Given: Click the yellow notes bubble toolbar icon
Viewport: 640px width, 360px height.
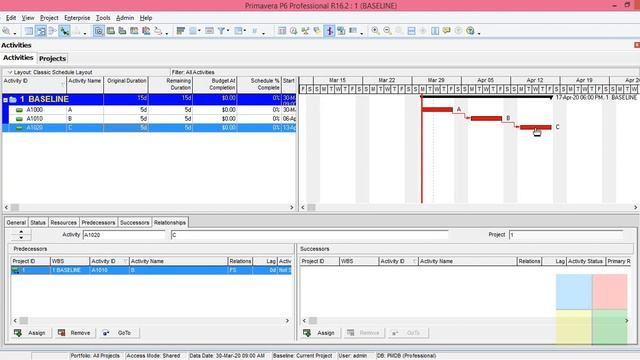Looking at the screenshot, I should point(447,31).
